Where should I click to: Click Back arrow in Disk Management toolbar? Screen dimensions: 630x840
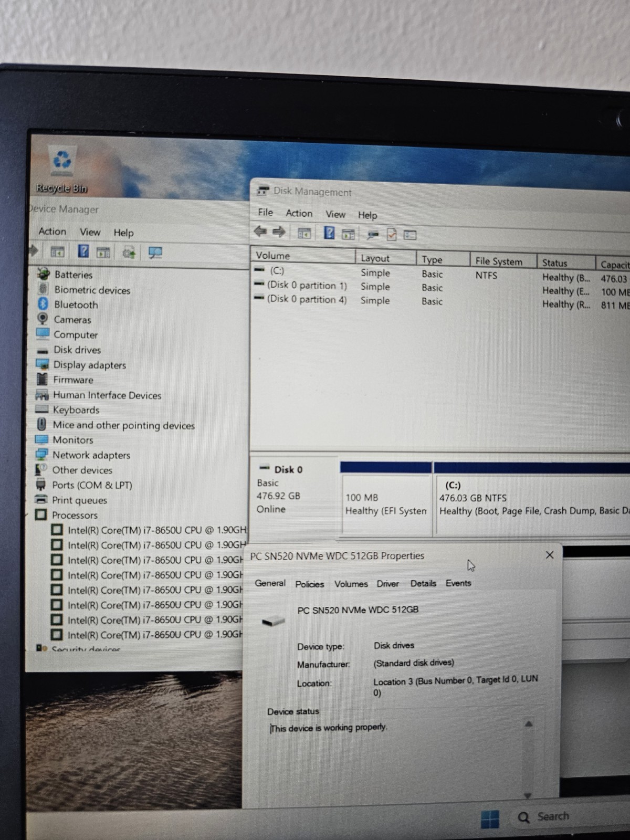click(260, 232)
